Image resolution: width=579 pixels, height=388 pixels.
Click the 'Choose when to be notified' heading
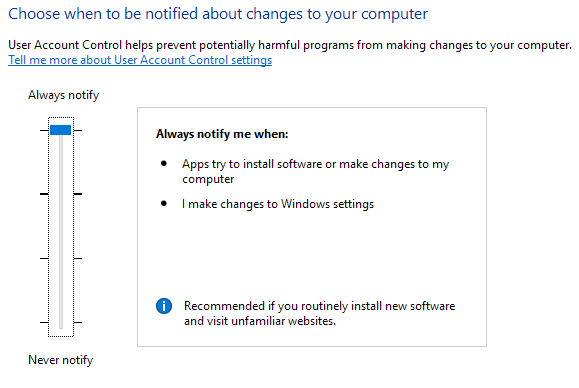click(218, 14)
